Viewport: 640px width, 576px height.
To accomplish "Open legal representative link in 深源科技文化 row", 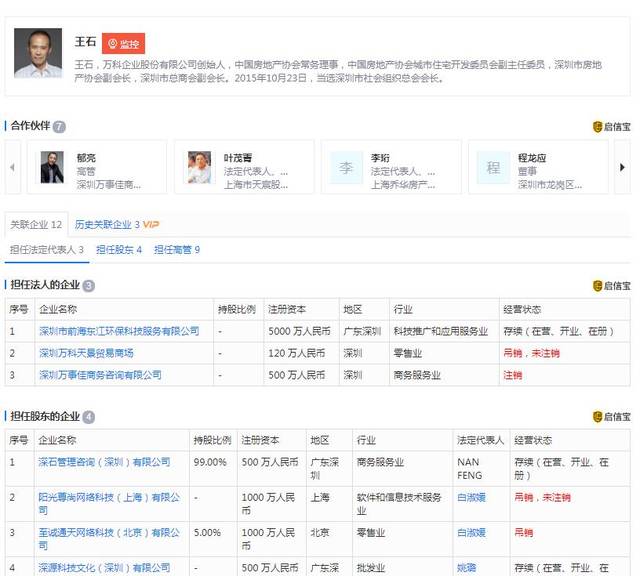I will click(467, 568).
